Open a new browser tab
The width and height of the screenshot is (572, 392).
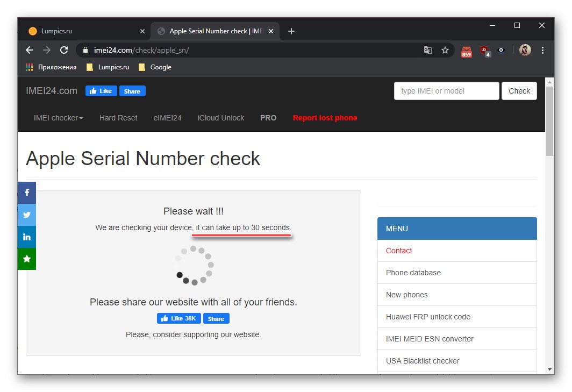[291, 31]
